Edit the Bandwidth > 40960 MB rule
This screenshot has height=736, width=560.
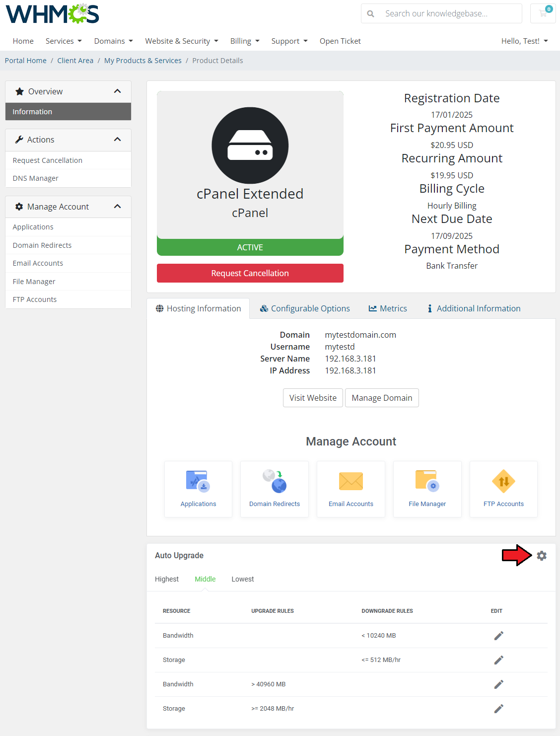tap(499, 684)
